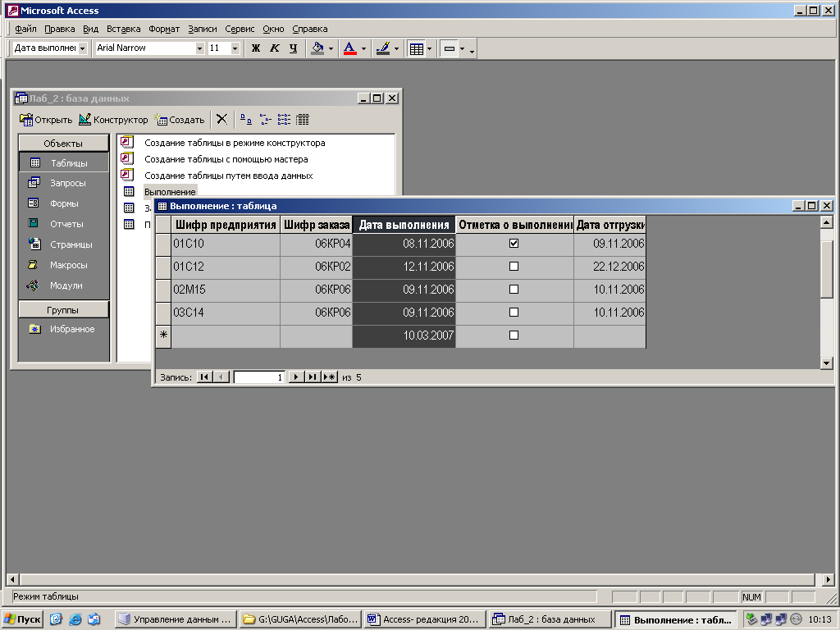Click Создать button
Screen dimensions: 840x630
point(179,120)
